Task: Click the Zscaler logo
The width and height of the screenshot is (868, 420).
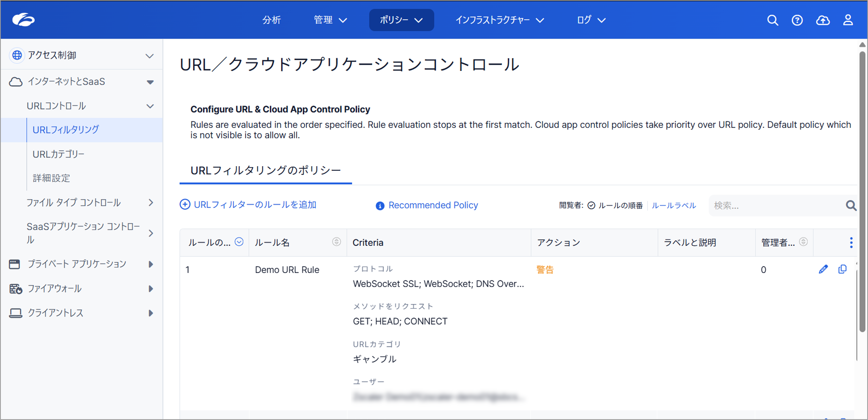Action: tap(24, 20)
